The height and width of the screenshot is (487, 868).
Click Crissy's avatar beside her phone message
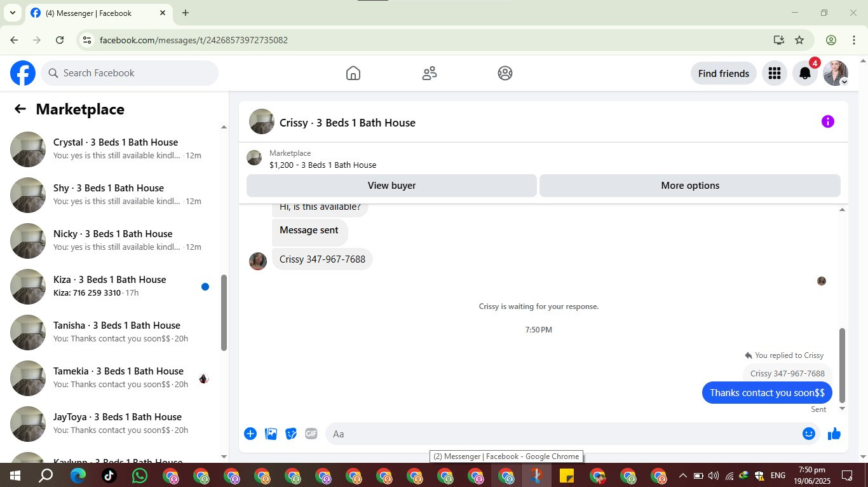pyautogui.click(x=258, y=261)
